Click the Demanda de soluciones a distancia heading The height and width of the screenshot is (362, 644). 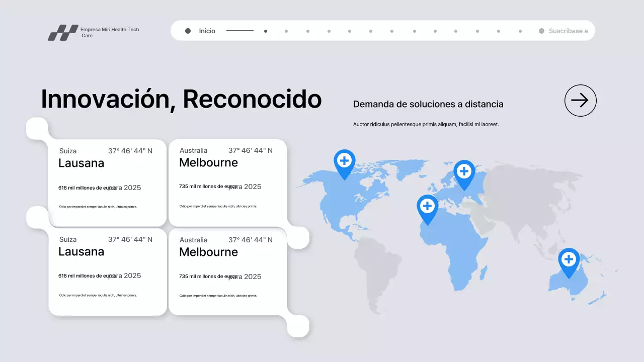click(x=428, y=104)
